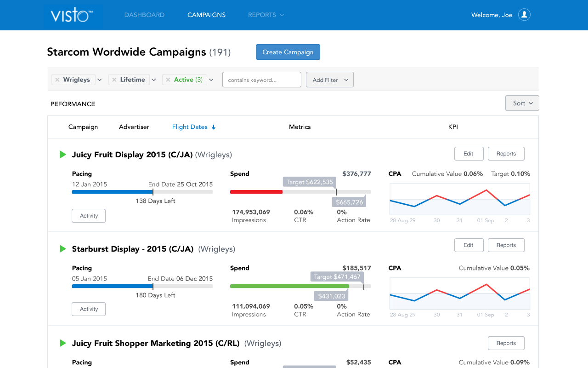588x368 pixels.
Task: Click green play icon beside Starburst Display
Action: point(63,249)
